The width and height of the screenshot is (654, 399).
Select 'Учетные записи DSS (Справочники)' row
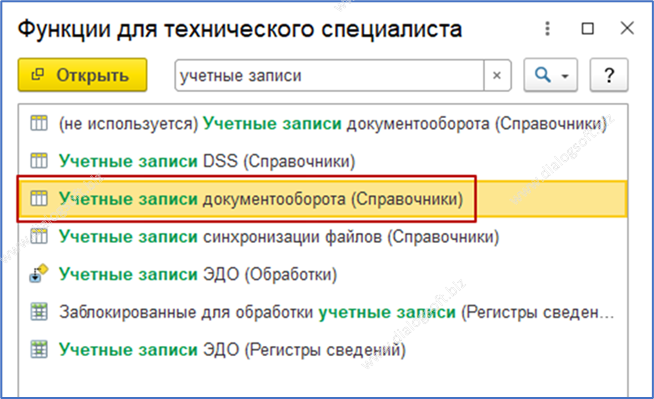323,161
